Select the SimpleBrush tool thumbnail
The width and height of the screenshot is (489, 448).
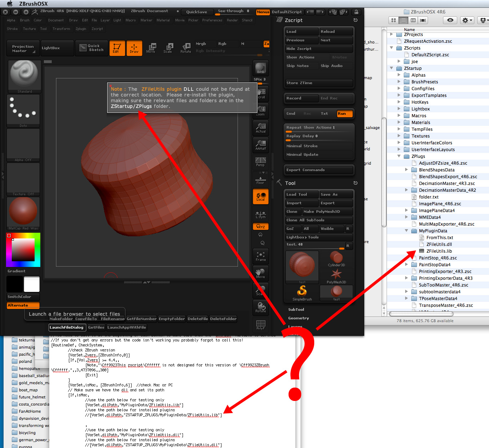pyautogui.click(x=302, y=293)
